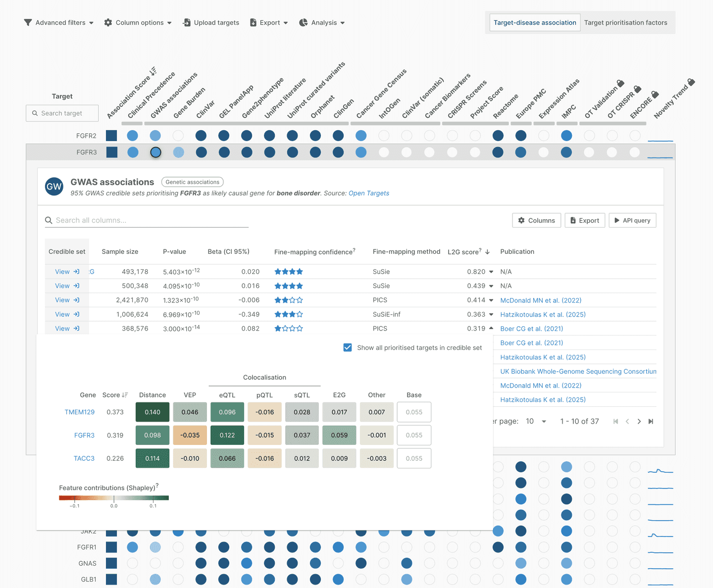Click FGFR3 GWAS associations highlighted circle
Viewport: 713px width, 588px height.
(155, 152)
